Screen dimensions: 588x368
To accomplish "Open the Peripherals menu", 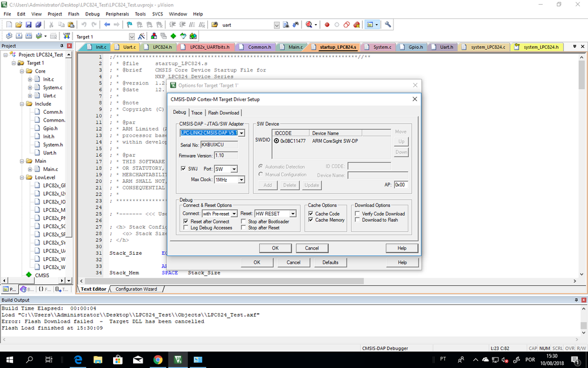I will pos(117,14).
